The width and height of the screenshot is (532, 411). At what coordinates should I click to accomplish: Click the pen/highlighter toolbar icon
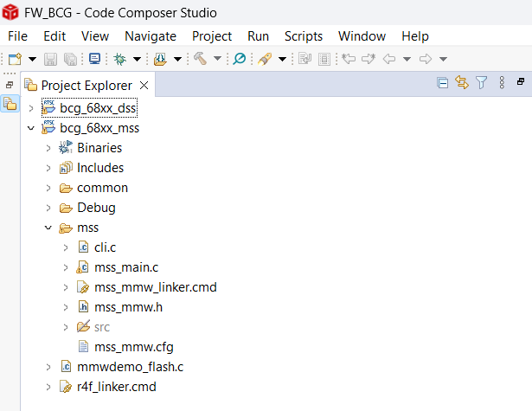265,59
